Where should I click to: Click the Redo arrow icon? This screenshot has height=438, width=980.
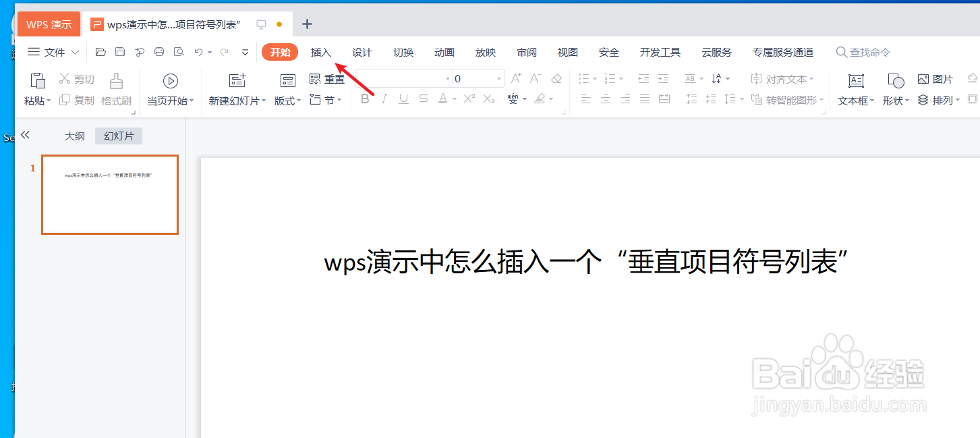225,52
